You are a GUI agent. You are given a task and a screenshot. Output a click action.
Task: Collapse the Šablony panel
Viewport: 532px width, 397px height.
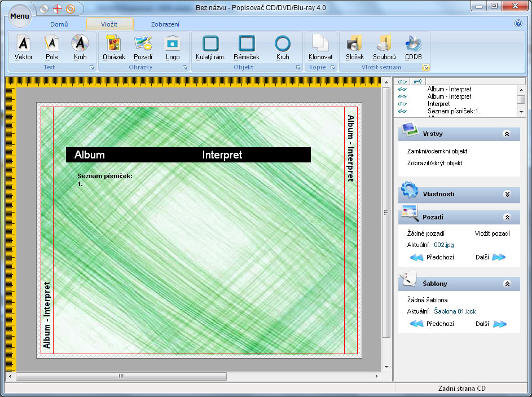(x=507, y=284)
